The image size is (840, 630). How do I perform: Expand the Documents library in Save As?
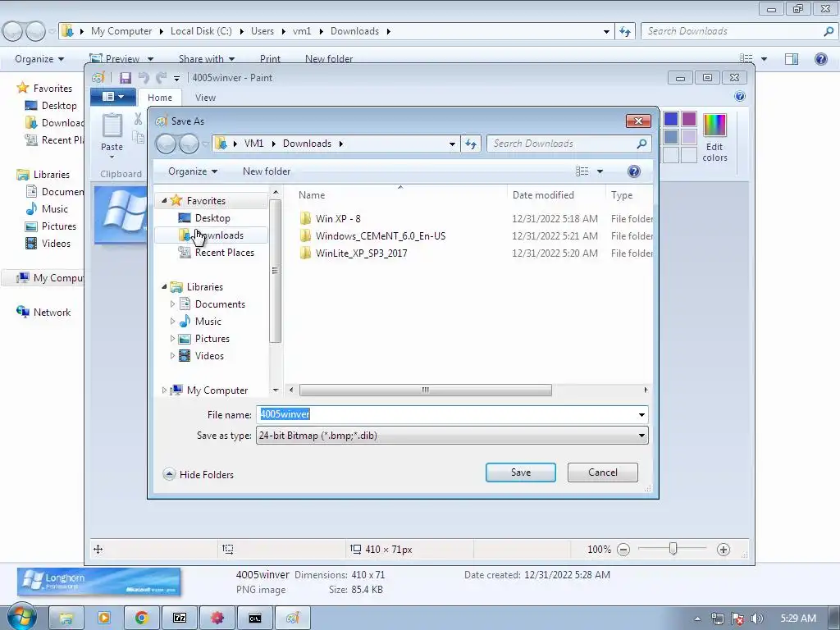click(x=172, y=304)
